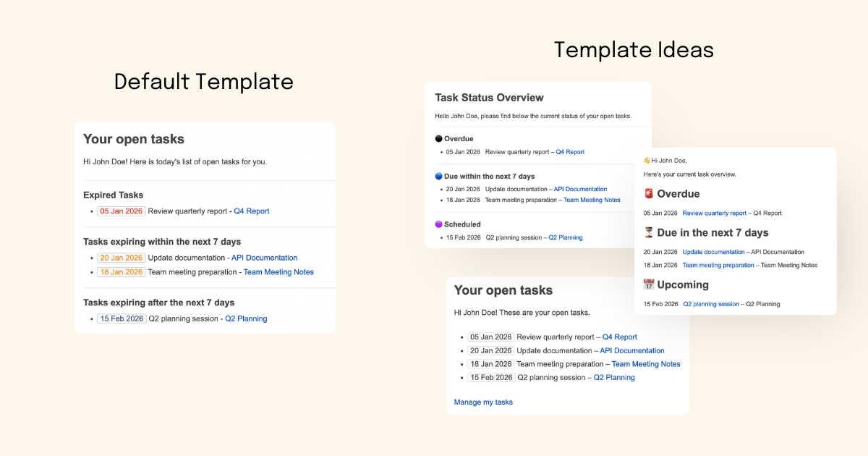Click the "15 Feb 2026" badge in bottom task list
868x456 pixels.
(x=490, y=377)
